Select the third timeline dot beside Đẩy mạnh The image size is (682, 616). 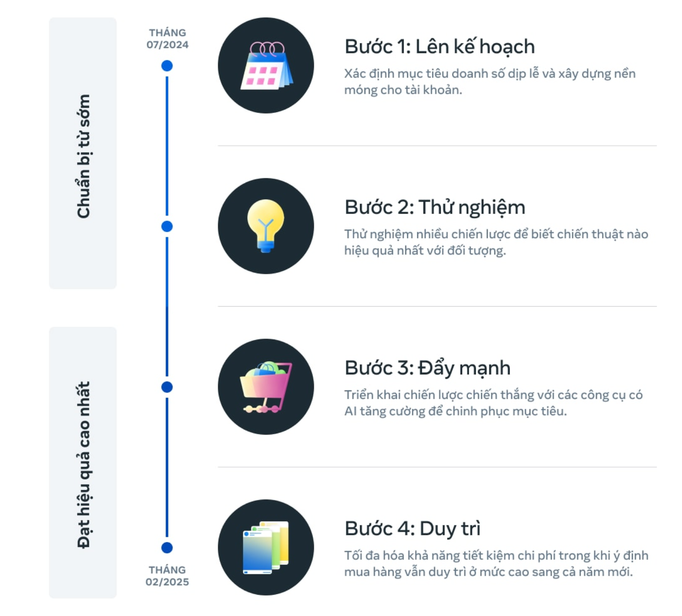(x=167, y=387)
